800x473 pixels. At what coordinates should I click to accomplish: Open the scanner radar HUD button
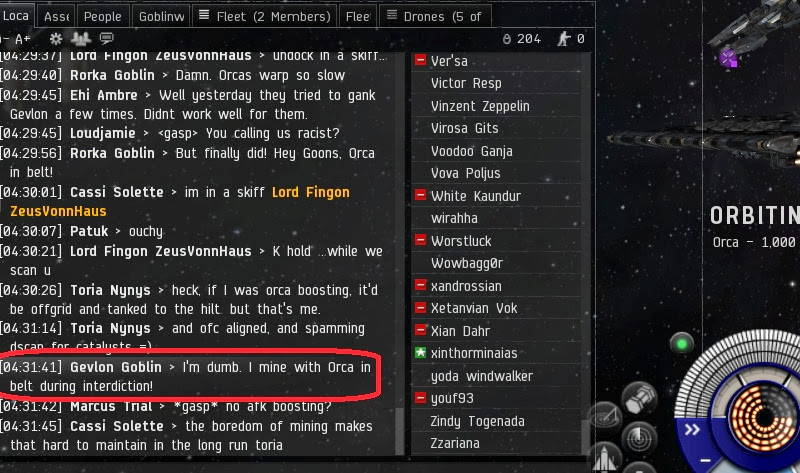(639, 438)
